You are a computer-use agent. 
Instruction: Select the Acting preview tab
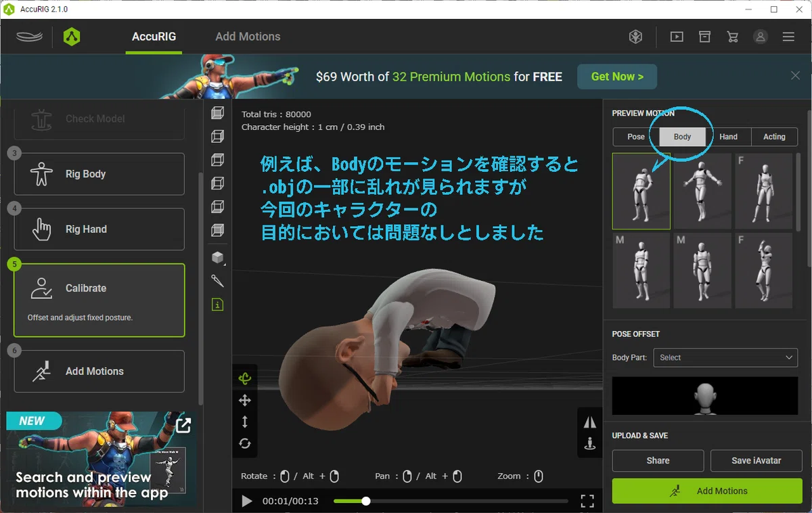coord(774,137)
